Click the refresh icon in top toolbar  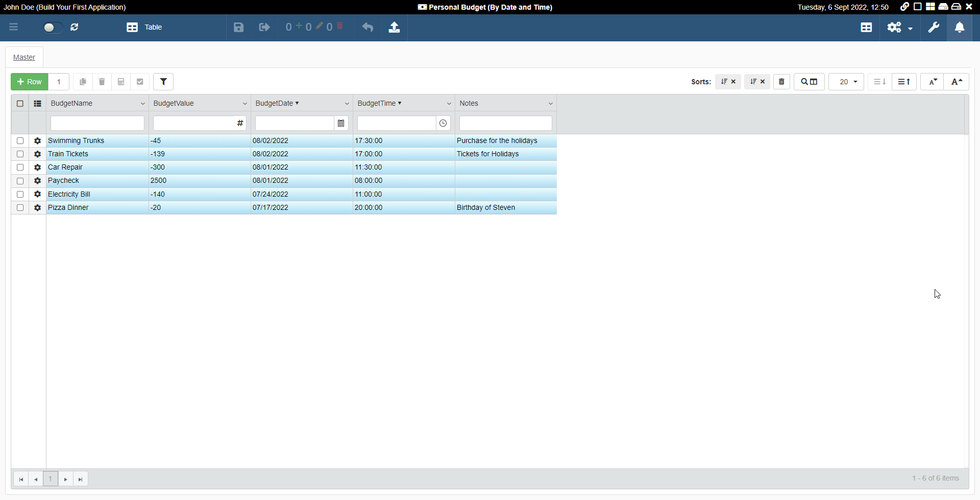click(75, 28)
